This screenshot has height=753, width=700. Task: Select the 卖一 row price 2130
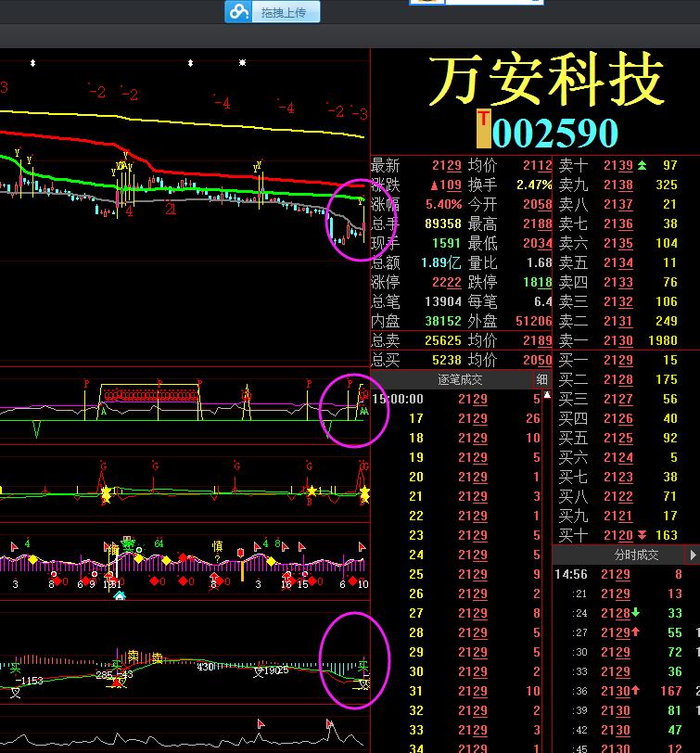click(x=617, y=340)
